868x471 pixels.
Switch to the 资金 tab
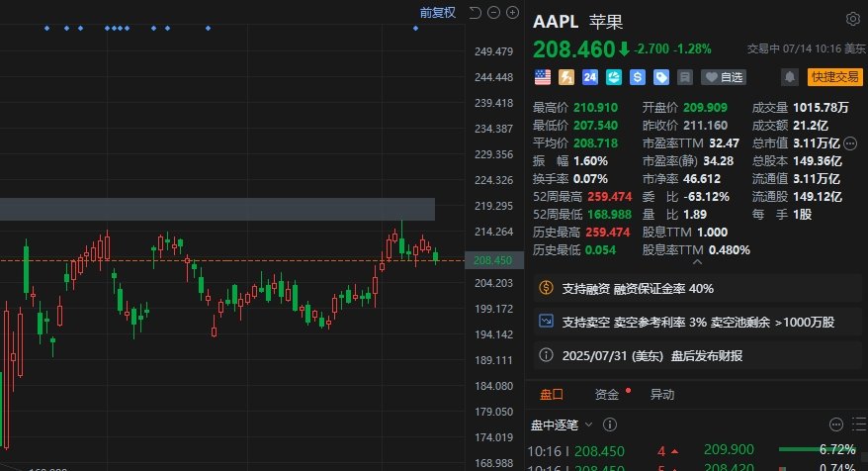[607, 395]
